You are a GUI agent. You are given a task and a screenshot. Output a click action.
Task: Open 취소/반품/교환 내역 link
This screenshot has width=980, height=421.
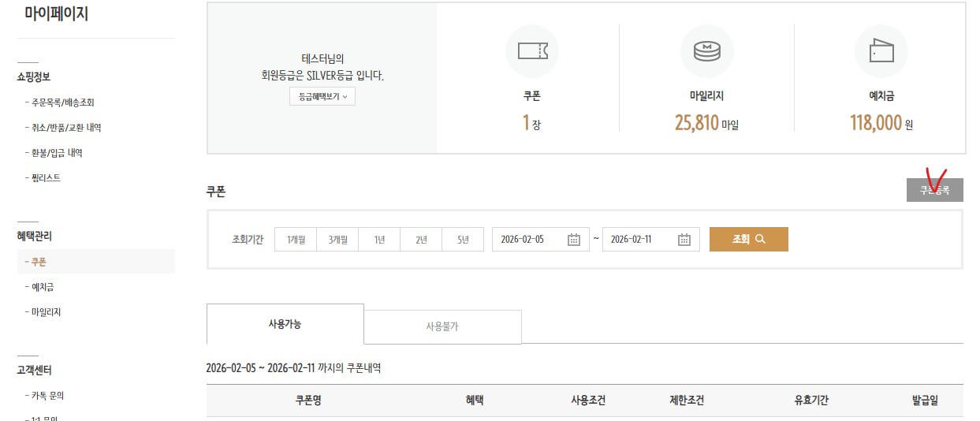66,128
